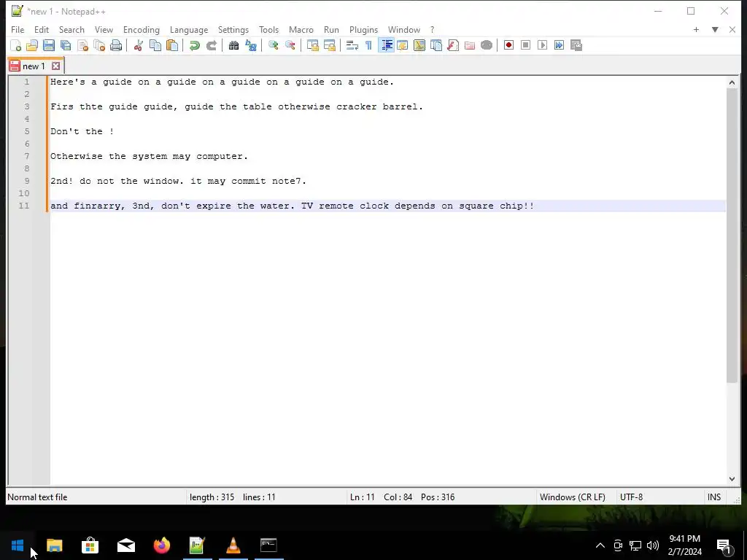Screen dimensions: 747x560
Task: Click the vertical scrollbar up arrow
Action: click(732, 82)
